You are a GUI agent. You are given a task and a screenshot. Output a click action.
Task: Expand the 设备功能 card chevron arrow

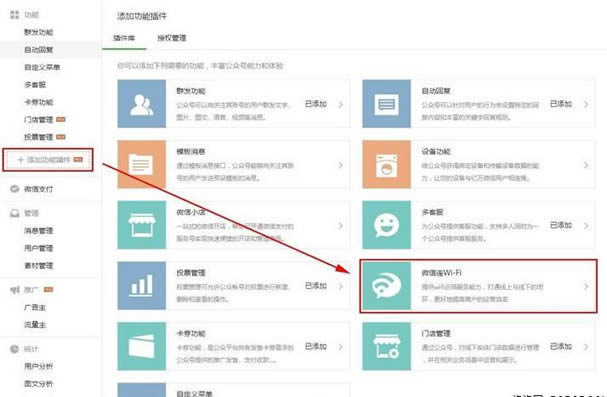click(586, 165)
